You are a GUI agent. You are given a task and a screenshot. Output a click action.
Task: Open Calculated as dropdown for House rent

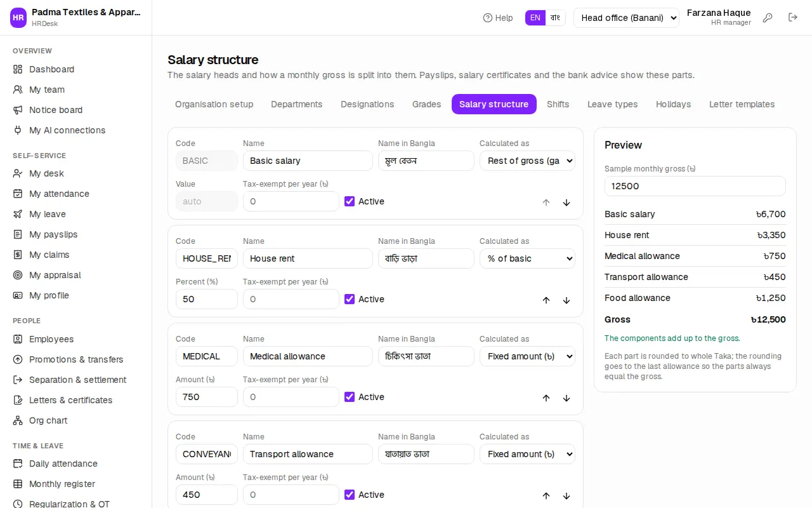point(527,258)
